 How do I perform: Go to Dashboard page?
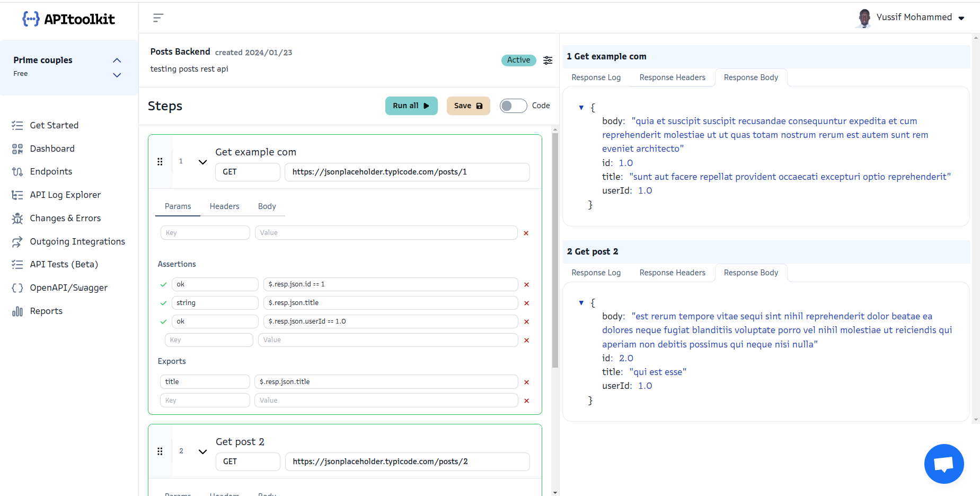[52, 149]
